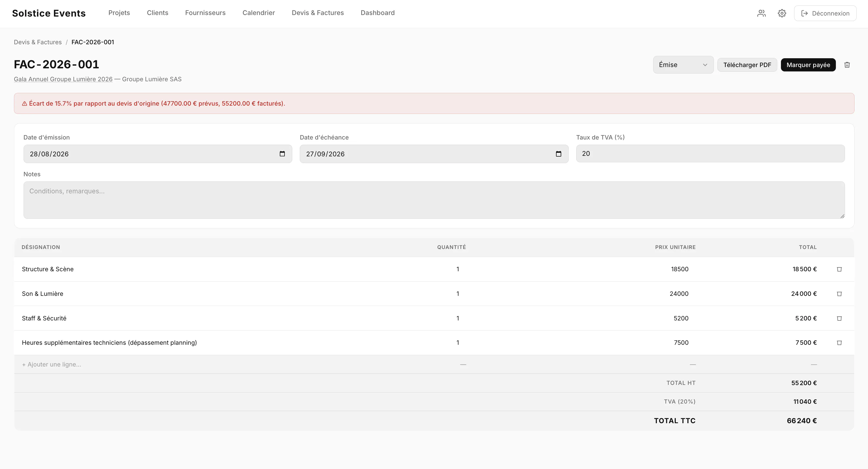Open Calendrier section
Viewport: 868px width, 469px height.
click(x=258, y=13)
